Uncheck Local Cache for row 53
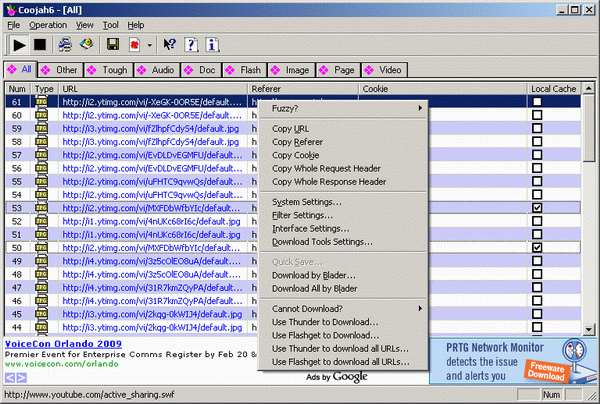 tap(537, 208)
